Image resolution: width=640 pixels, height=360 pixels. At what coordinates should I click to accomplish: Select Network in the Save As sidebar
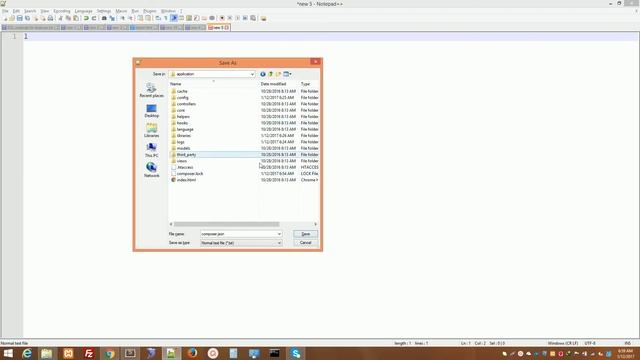(151, 170)
